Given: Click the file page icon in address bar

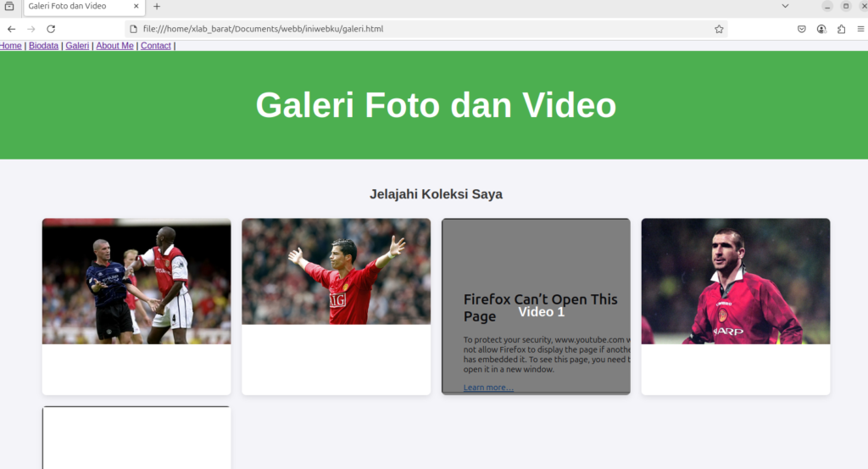Looking at the screenshot, I should (133, 29).
